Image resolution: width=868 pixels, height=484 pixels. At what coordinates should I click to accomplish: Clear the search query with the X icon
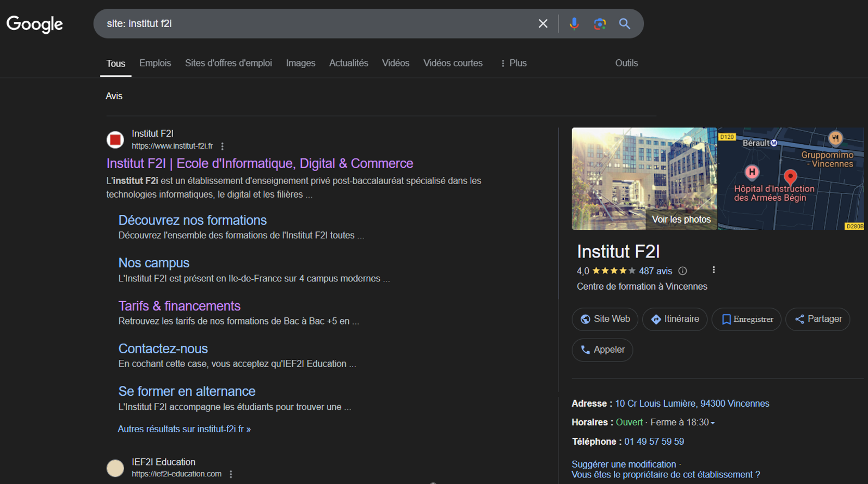[543, 23]
